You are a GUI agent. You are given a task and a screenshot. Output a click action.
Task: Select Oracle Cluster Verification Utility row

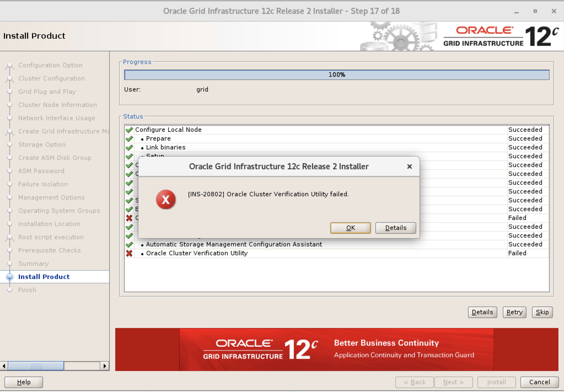[x=337, y=253]
